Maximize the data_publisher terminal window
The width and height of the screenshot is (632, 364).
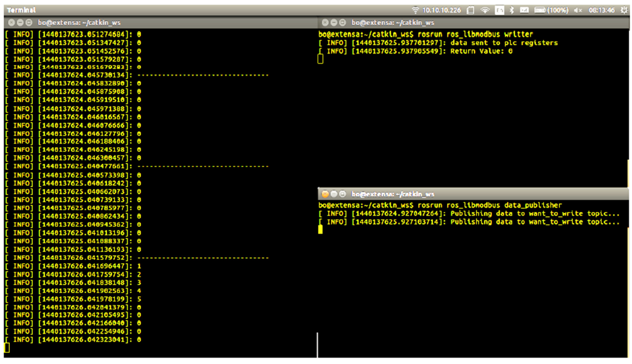pyautogui.click(x=342, y=194)
